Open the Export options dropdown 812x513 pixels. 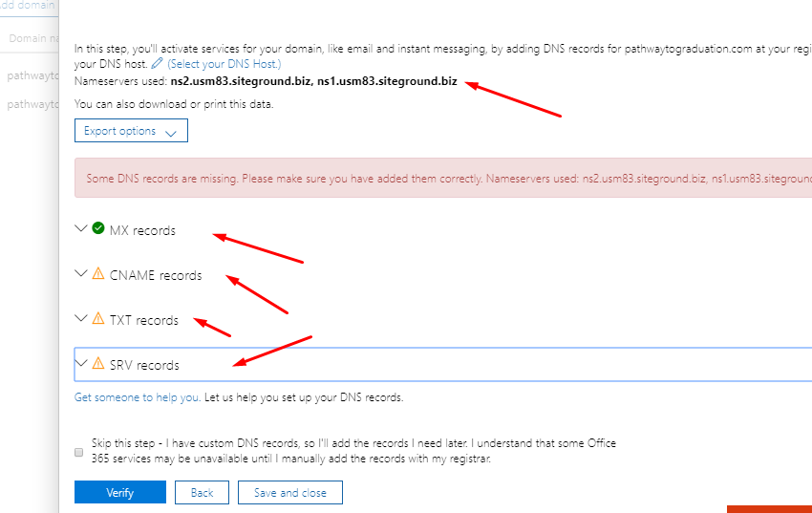[131, 131]
